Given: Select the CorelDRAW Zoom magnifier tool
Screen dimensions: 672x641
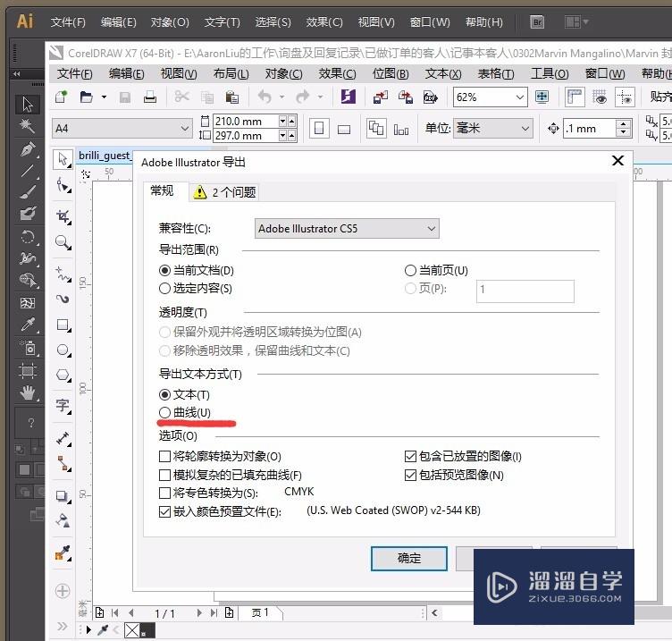Looking at the screenshot, I should pyautogui.click(x=63, y=242).
